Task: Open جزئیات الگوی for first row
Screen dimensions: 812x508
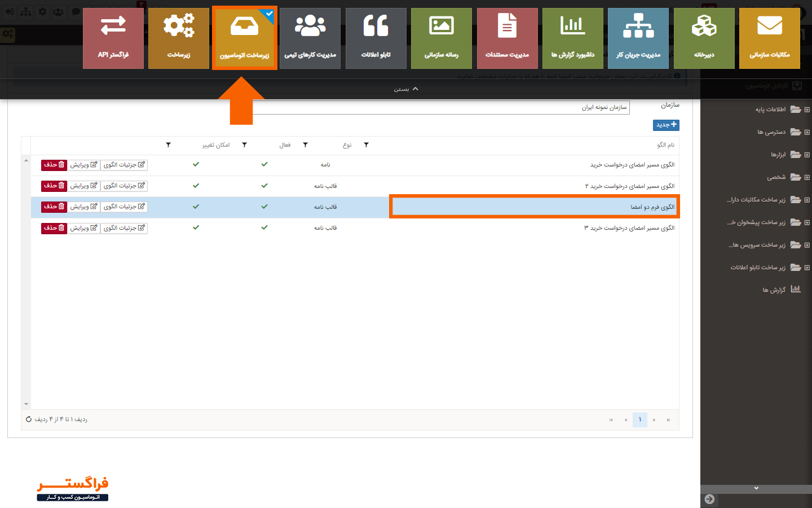Action: point(124,165)
